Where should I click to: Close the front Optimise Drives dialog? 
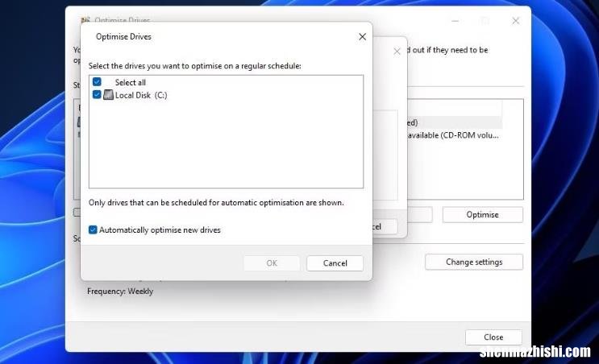click(362, 36)
